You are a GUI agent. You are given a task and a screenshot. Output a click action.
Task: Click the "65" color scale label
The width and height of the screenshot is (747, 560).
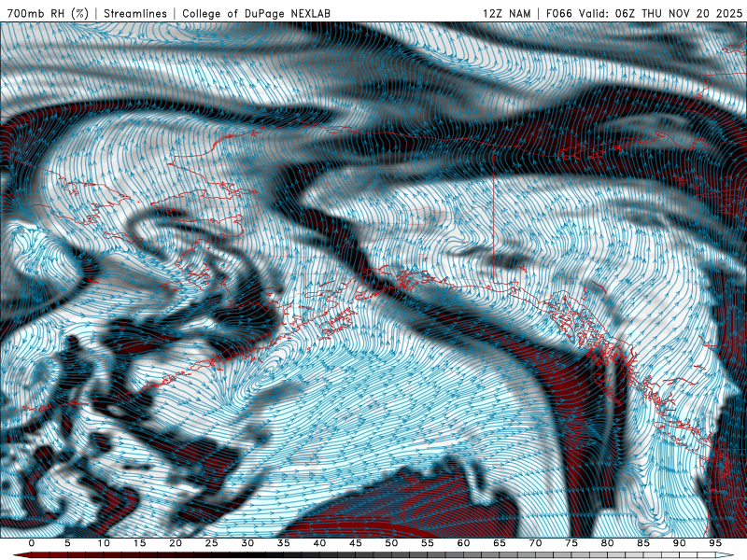click(x=500, y=543)
